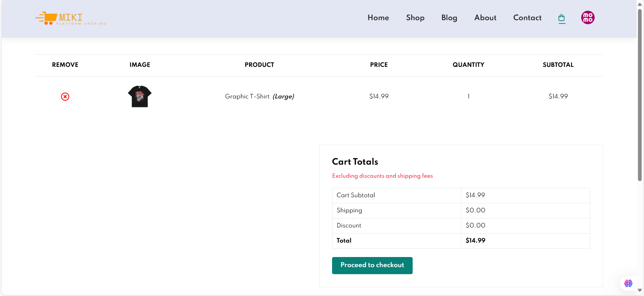The image size is (644, 296).
Task: Go to the Home page
Action: click(378, 18)
